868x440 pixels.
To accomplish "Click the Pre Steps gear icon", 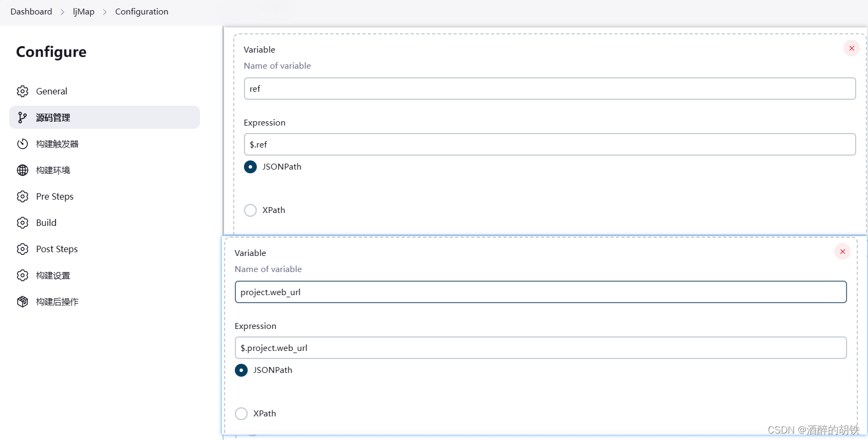I will click(23, 196).
